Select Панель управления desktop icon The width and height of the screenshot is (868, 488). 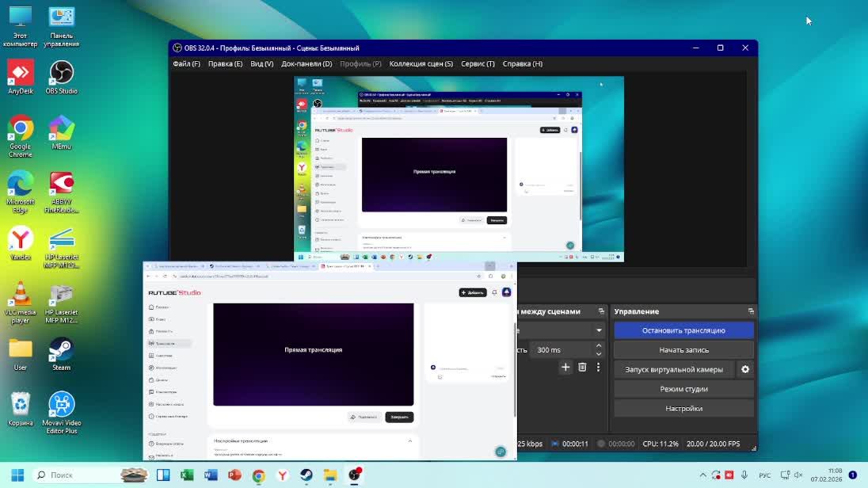coord(62,26)
